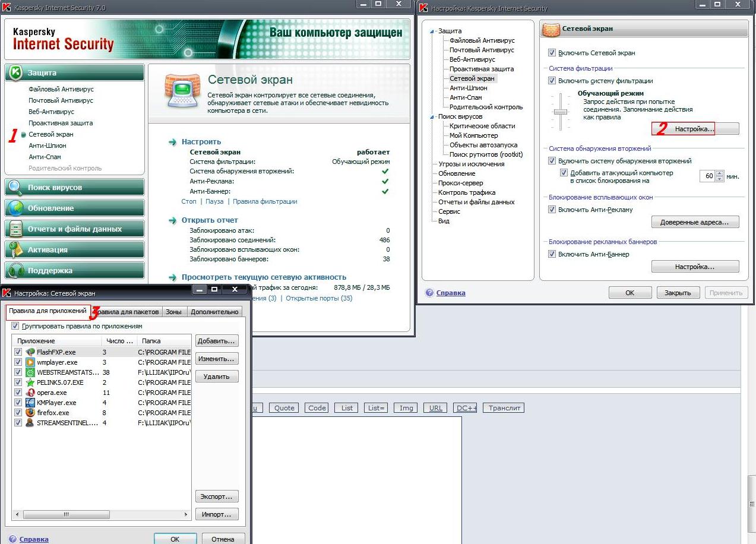
Task: Switch to Правила для приложений tab
Action: point(48,311)
